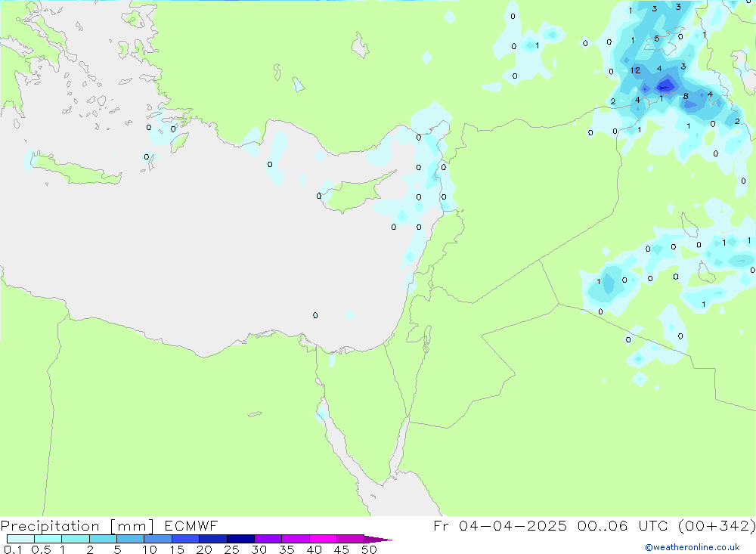Click the legend tick label '50'

point(369,549)
